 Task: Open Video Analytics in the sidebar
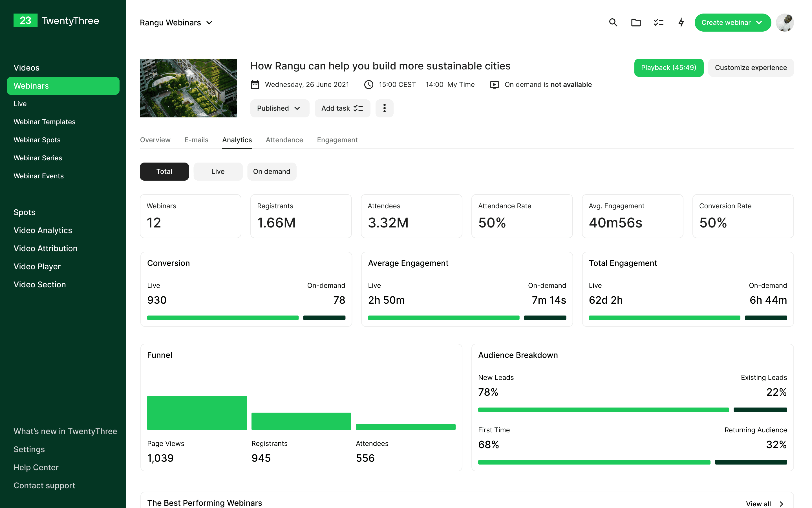pos(43,230)
